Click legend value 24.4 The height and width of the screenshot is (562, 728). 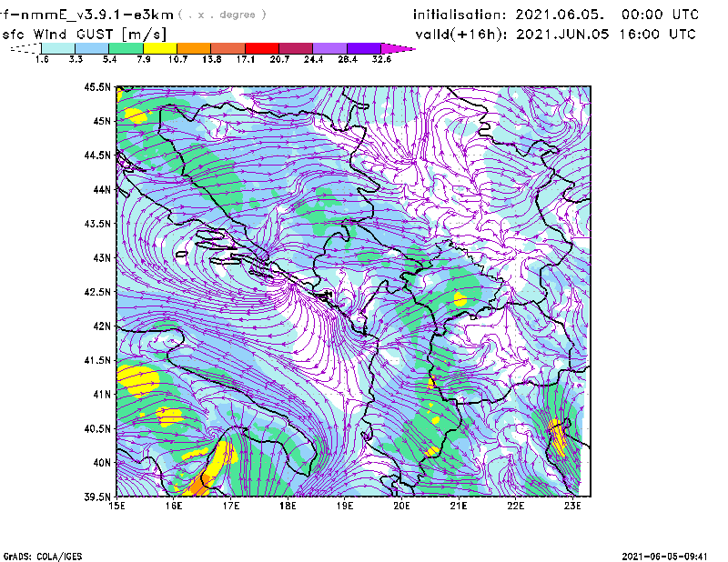tap(313, 59)
